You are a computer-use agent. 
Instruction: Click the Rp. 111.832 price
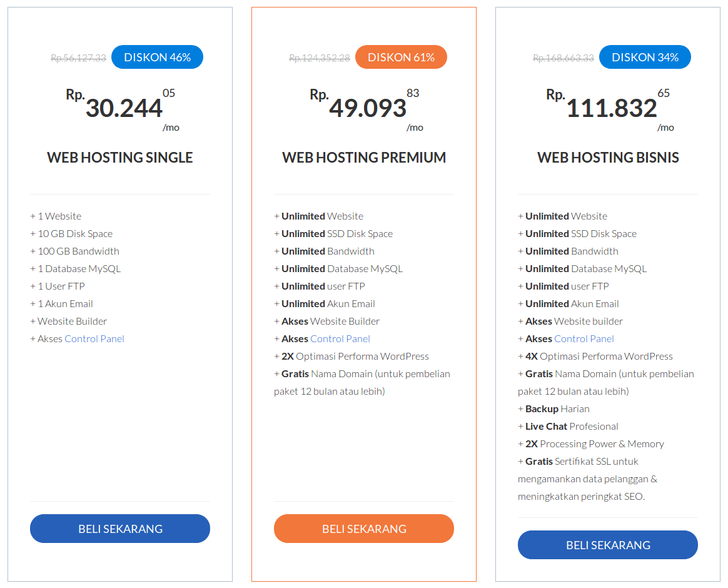point(610,108)
